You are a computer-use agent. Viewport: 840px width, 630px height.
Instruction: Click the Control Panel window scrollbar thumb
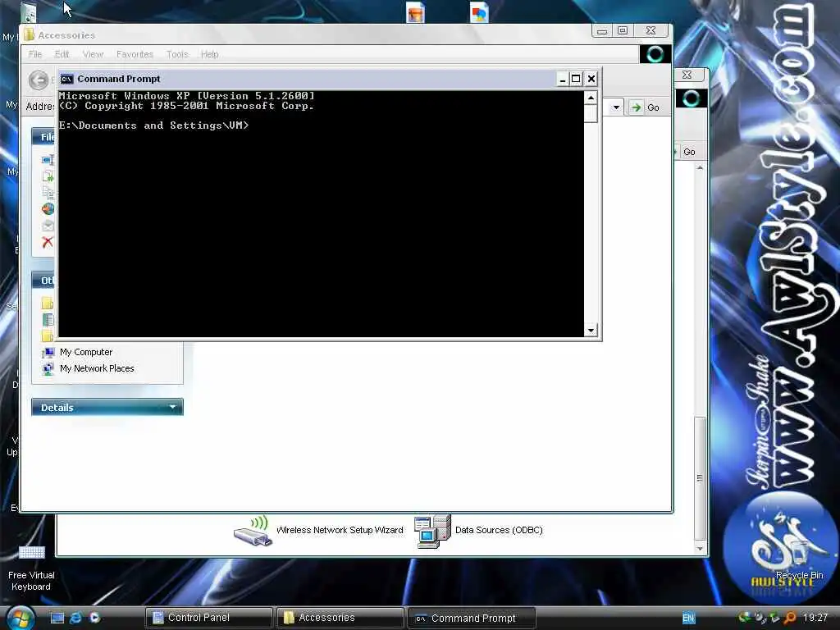700,478
